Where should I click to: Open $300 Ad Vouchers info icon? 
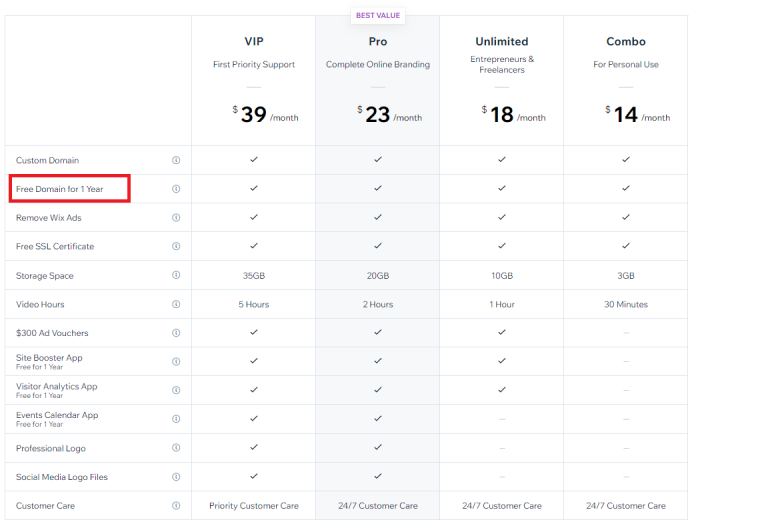click(176, 333)
